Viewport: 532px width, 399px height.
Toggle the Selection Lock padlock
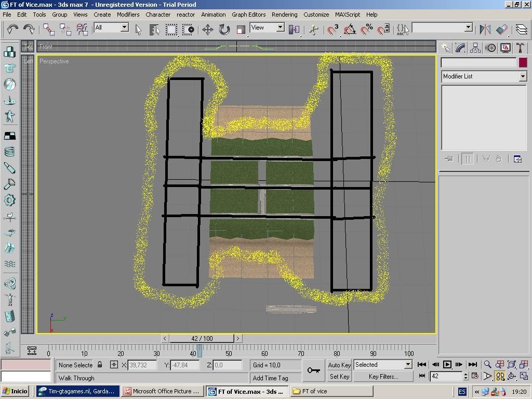point(100,365)
